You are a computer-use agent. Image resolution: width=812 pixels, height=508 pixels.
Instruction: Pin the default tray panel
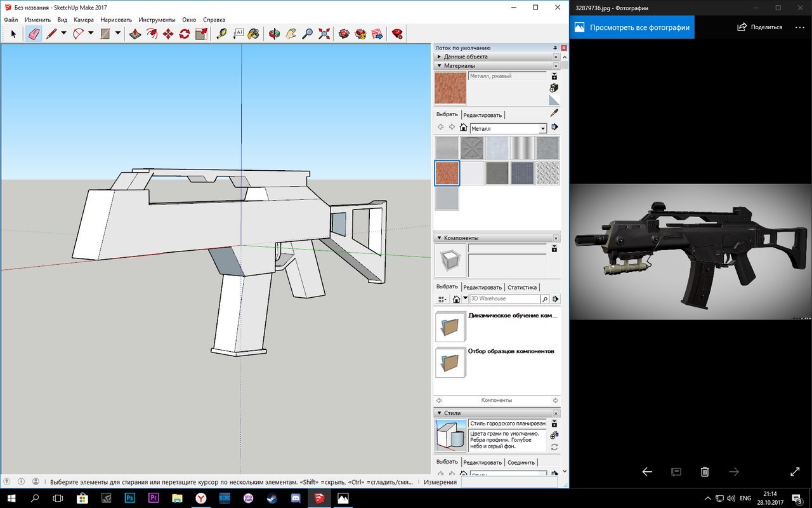coord(555,48)
